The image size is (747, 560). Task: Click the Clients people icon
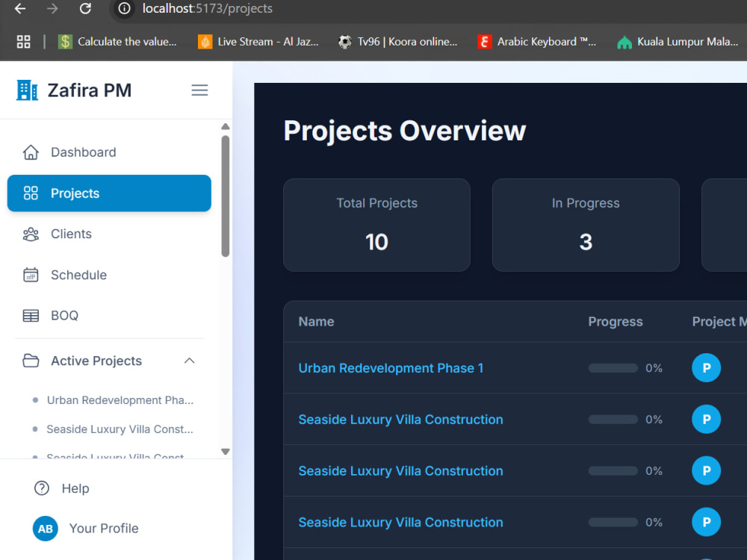tap(31, 234)
